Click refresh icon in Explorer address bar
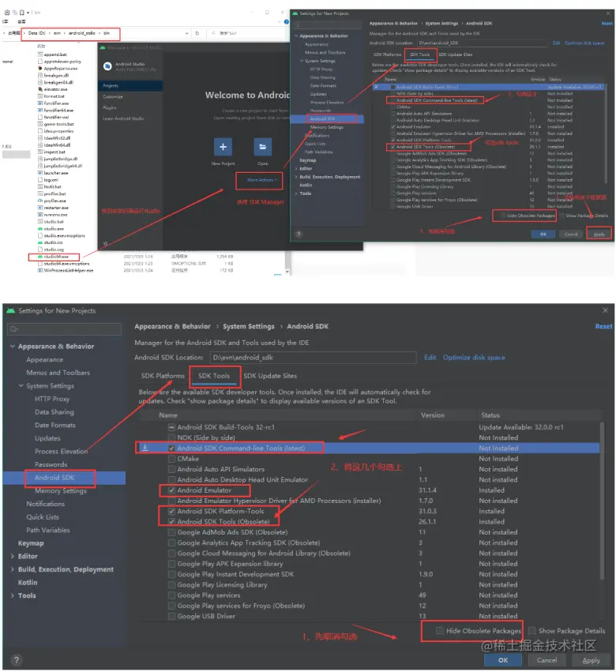This screenshot has width=616, height=672. point(197,33)
